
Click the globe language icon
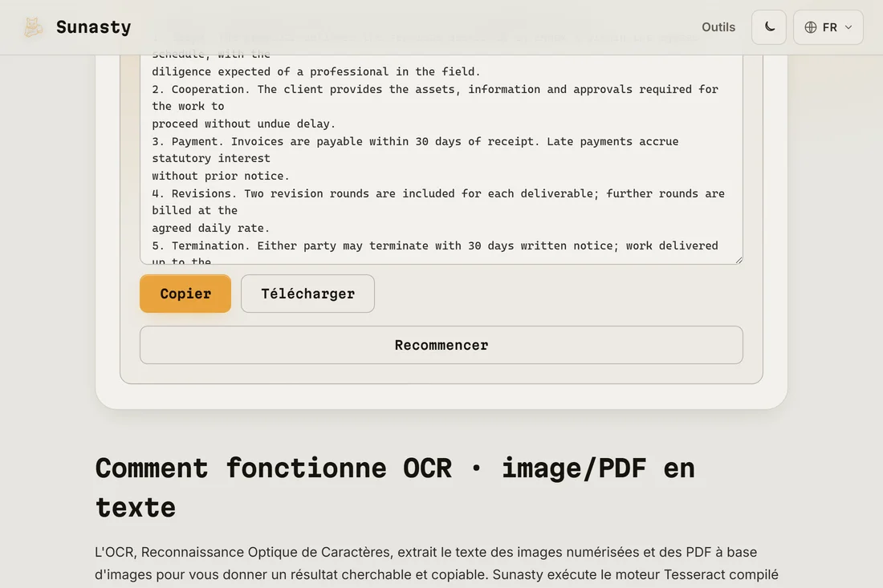pyautogui.click(x=811, y=27)
